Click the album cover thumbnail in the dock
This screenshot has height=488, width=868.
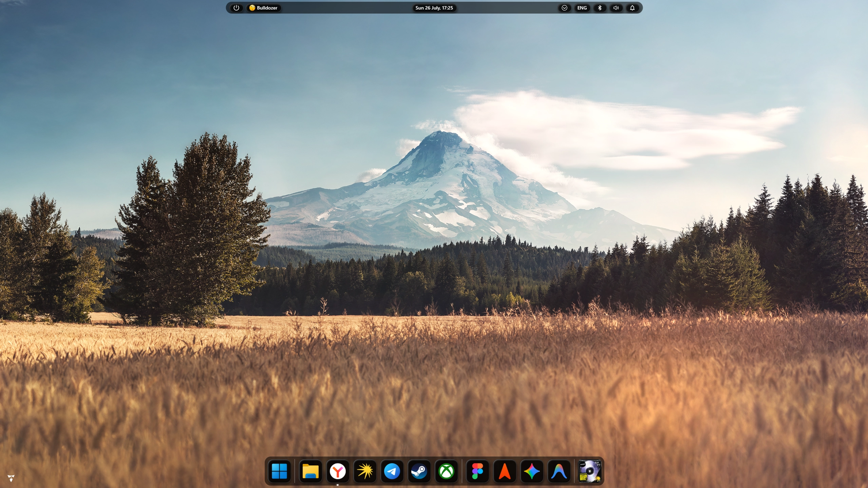[x=590, y=471]
